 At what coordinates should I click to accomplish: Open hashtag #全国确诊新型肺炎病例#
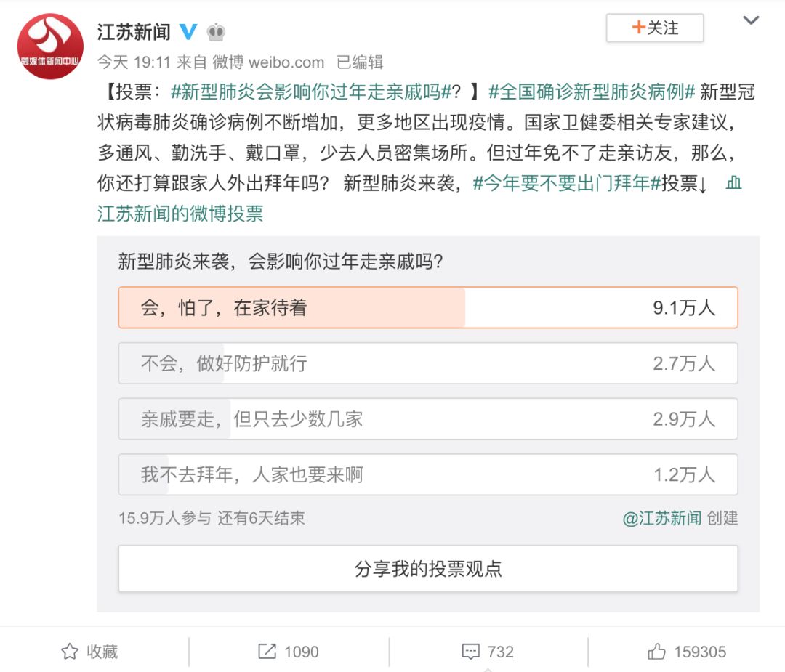tap(592, 92)
